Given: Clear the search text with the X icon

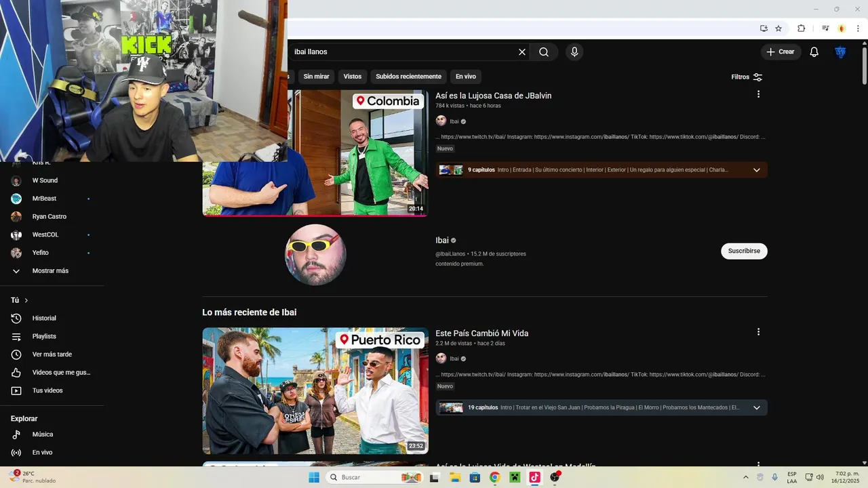Looking at the screenshot, I should click(x=522, y=52).
